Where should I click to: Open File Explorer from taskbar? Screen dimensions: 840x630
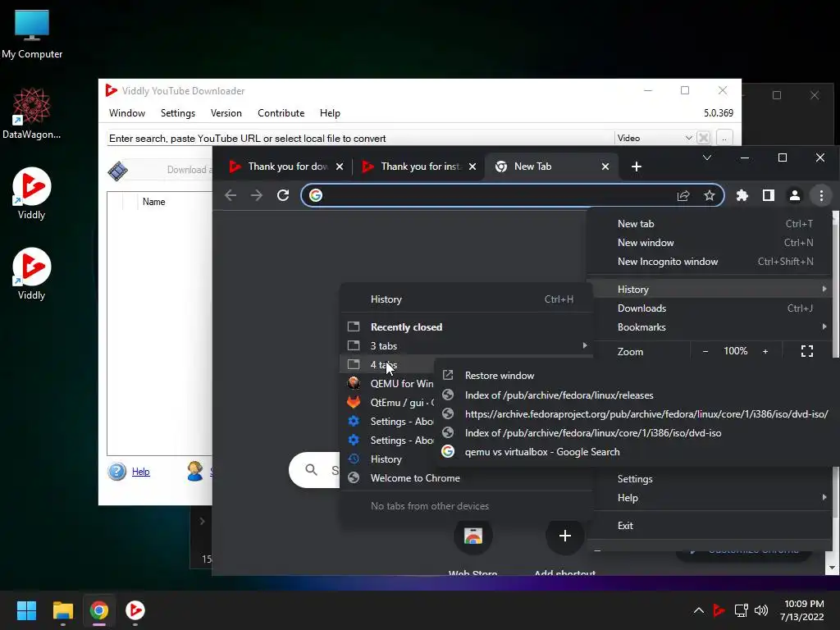coord(62,610)
